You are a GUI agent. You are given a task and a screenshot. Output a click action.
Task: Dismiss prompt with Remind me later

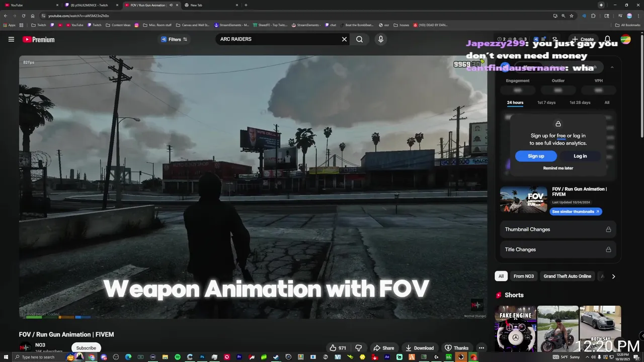(x=558, y=168)
